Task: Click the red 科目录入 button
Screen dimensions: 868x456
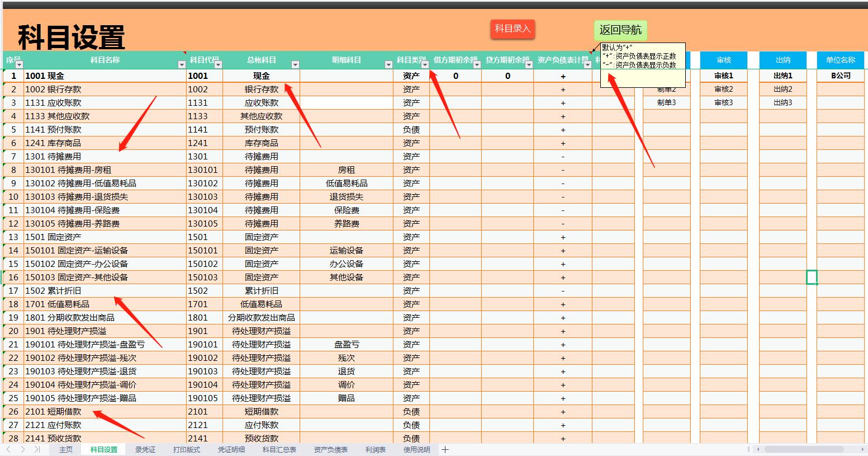Action: 512,29
